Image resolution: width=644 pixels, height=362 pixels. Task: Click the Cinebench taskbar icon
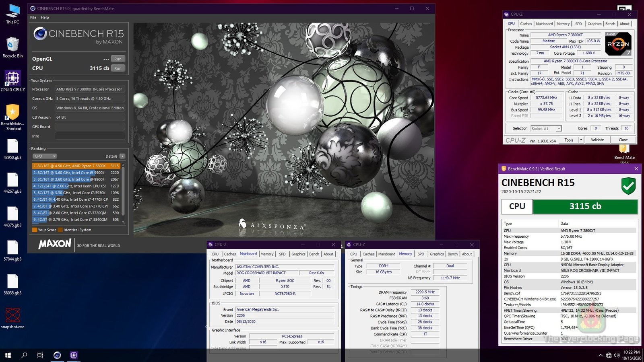pyautogui.click(x=57, y=355)
